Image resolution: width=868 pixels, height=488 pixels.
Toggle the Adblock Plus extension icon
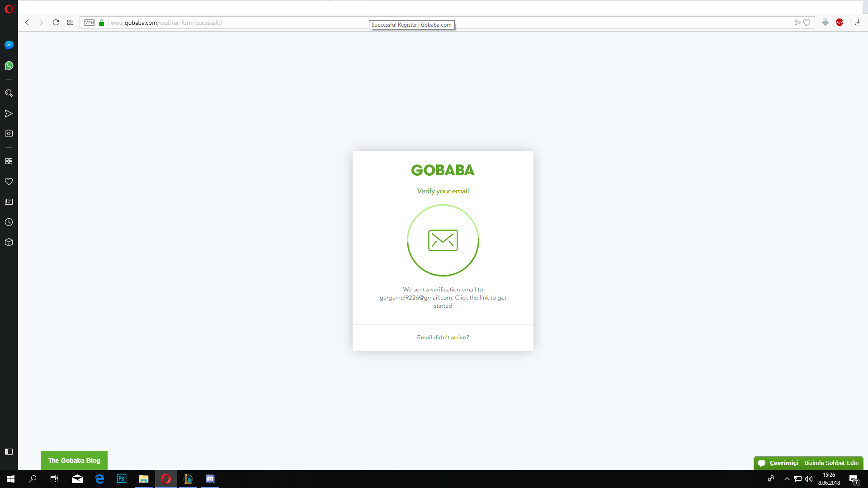click(x=840, y=23)
